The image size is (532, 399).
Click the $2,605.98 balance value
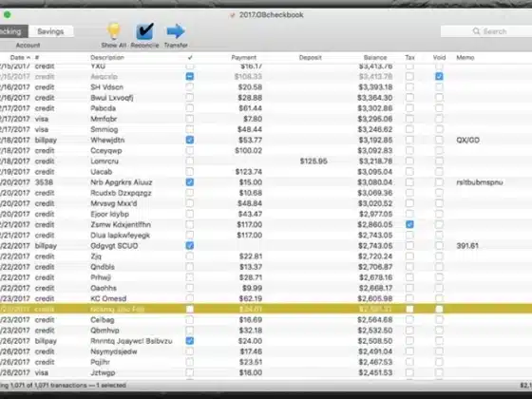[375, 298]
